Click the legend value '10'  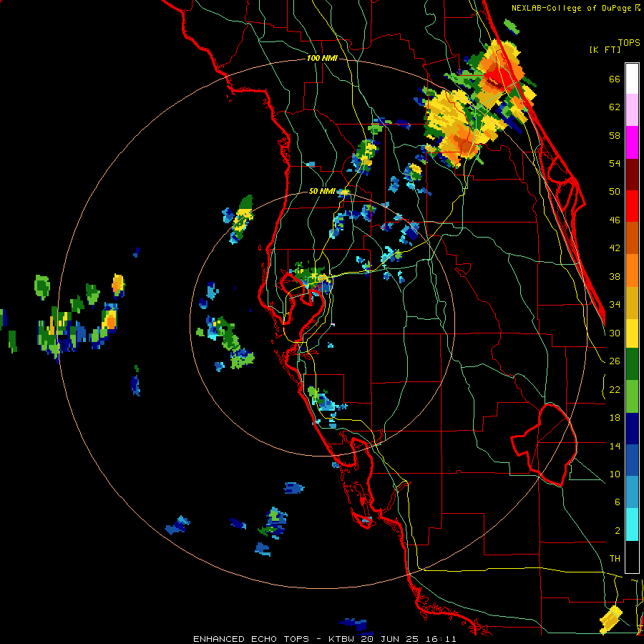(x=615, y=474)
